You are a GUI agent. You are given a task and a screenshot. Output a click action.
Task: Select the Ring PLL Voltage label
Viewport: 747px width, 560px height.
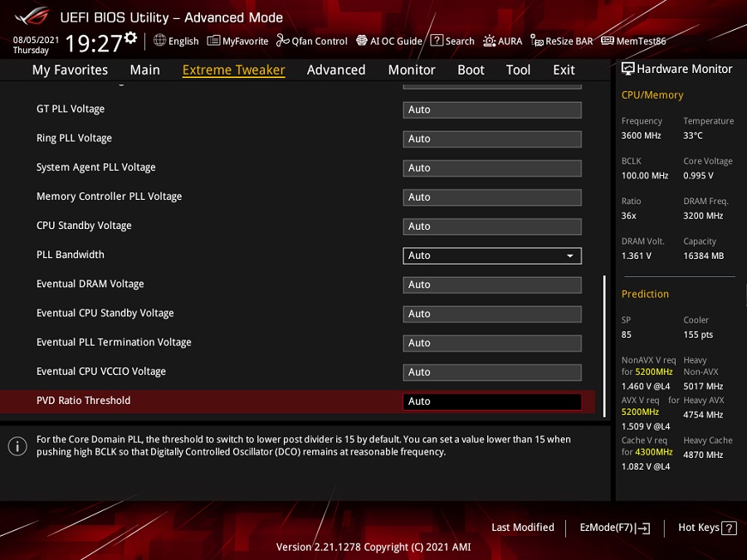point(75,138)
